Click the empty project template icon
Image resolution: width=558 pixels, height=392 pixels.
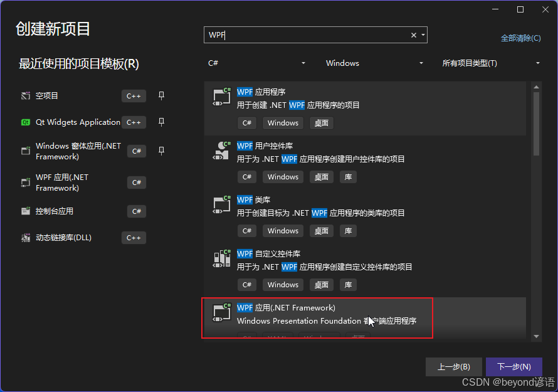[x=26, y=96]
